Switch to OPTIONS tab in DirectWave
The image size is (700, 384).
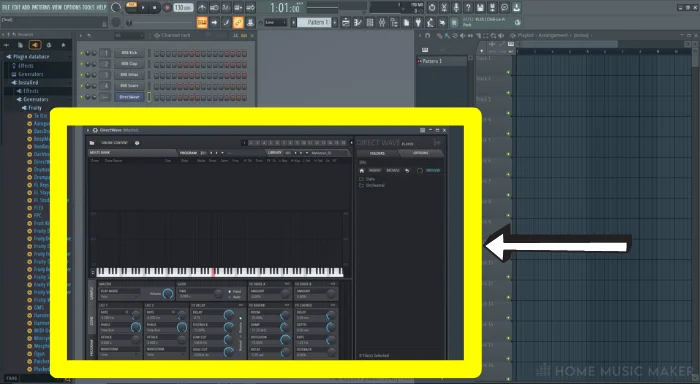pyautogui.click(x=421, y=153)
